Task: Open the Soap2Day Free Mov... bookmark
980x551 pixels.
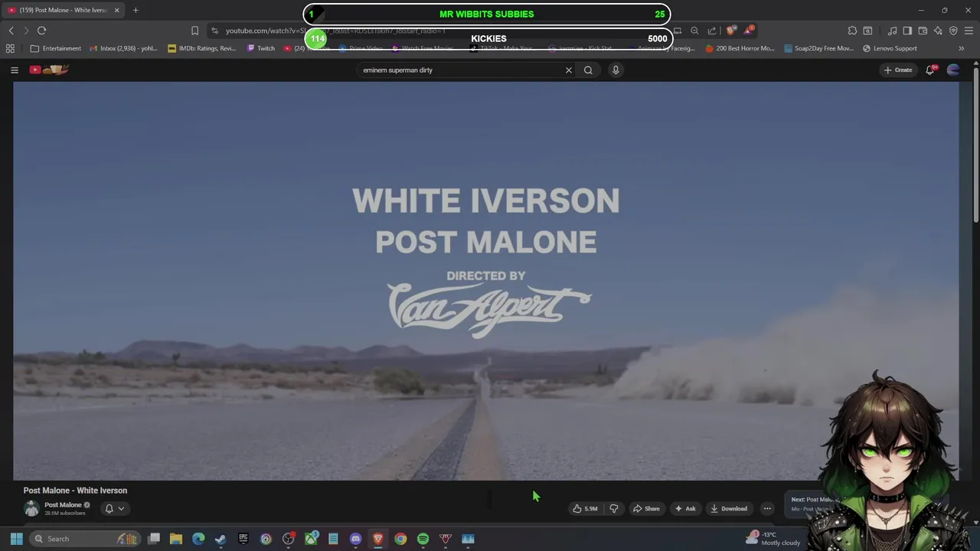Action: tap(818, 48)
